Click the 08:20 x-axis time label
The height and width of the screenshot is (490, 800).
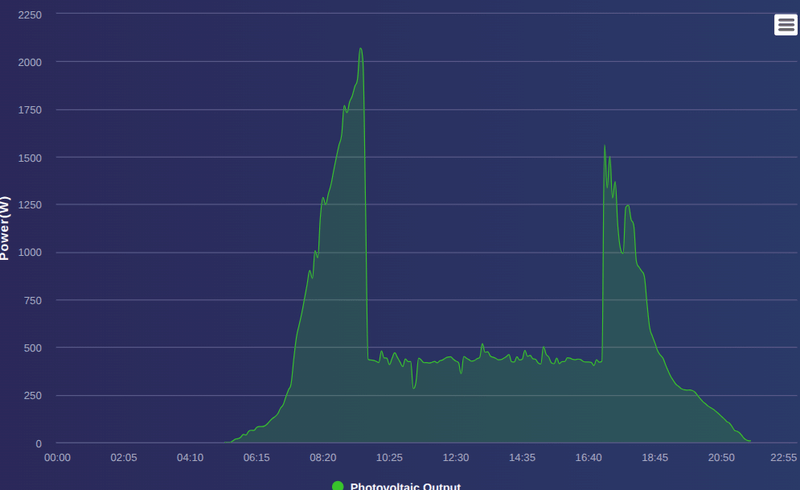[323, 457]
